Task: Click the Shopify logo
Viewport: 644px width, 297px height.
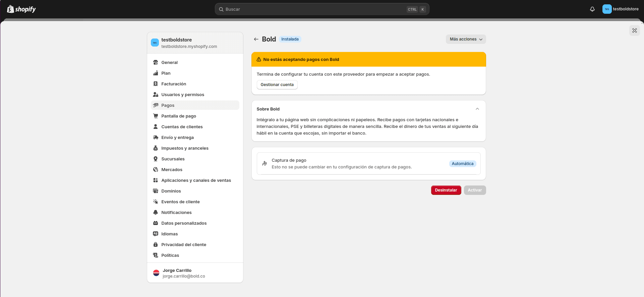Action: tap(21, 9)
